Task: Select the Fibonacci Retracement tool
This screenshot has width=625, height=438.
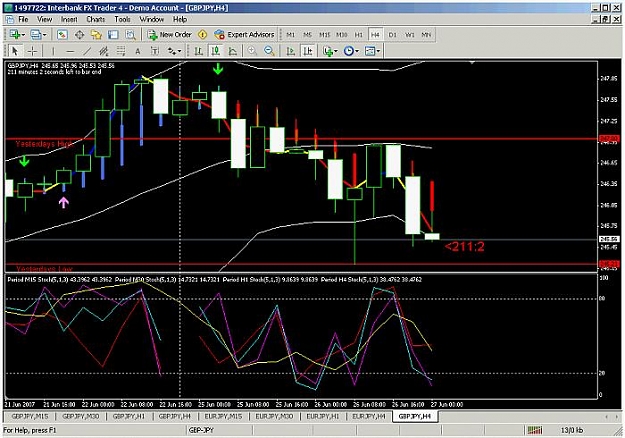Action: tap(120, 51)
